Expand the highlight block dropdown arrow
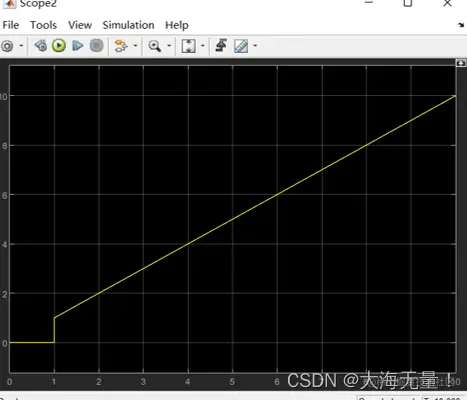 [135, 46]
